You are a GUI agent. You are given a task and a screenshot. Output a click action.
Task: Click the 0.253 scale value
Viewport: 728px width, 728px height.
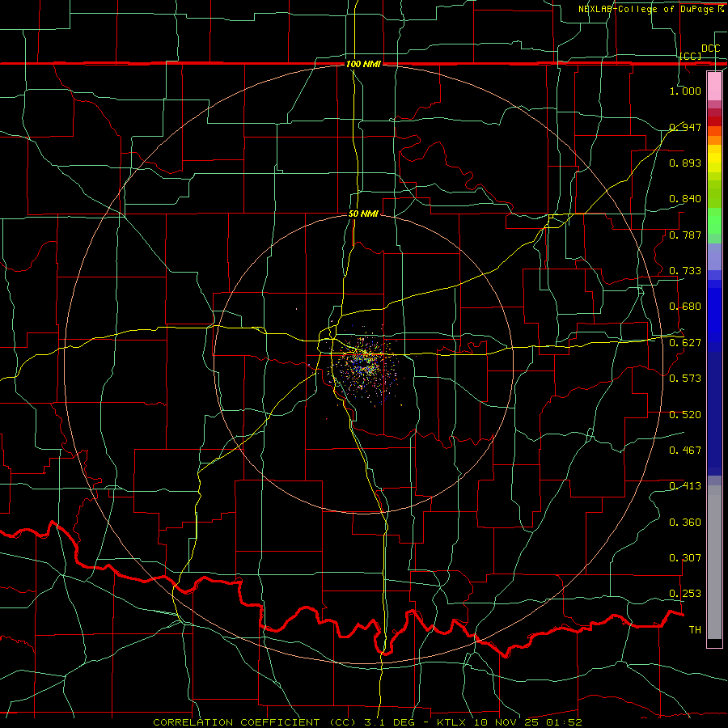point(685,594)
